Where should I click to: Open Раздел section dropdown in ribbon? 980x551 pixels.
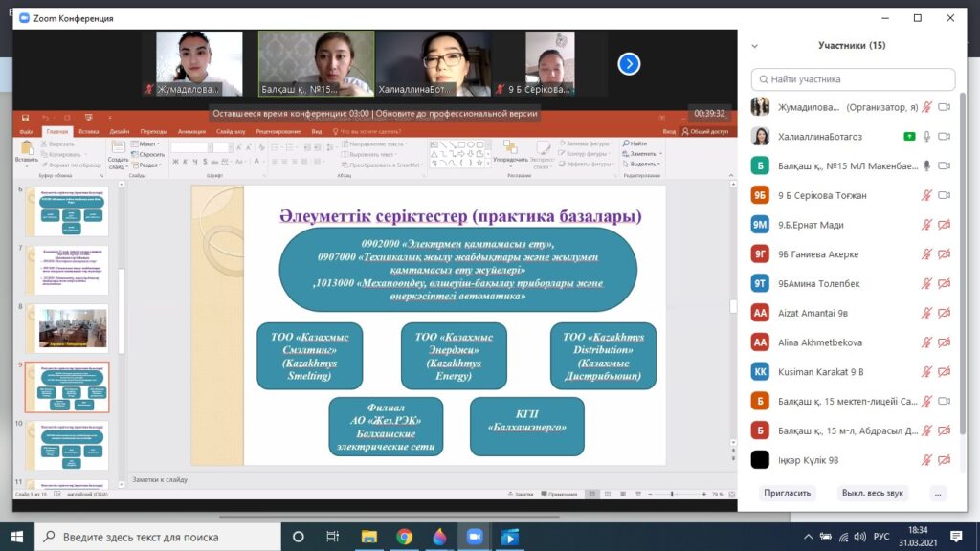click(x=146, y=165)
